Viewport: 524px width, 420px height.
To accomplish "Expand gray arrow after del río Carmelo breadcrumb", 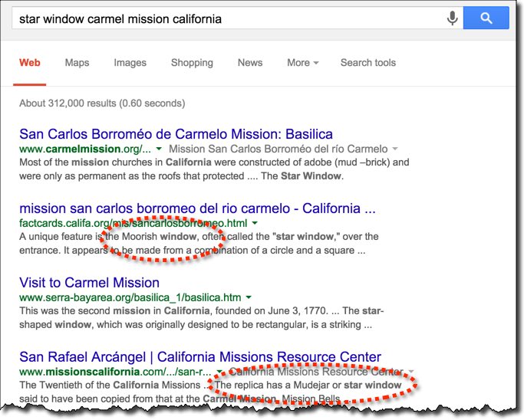I will coord(395,149).
